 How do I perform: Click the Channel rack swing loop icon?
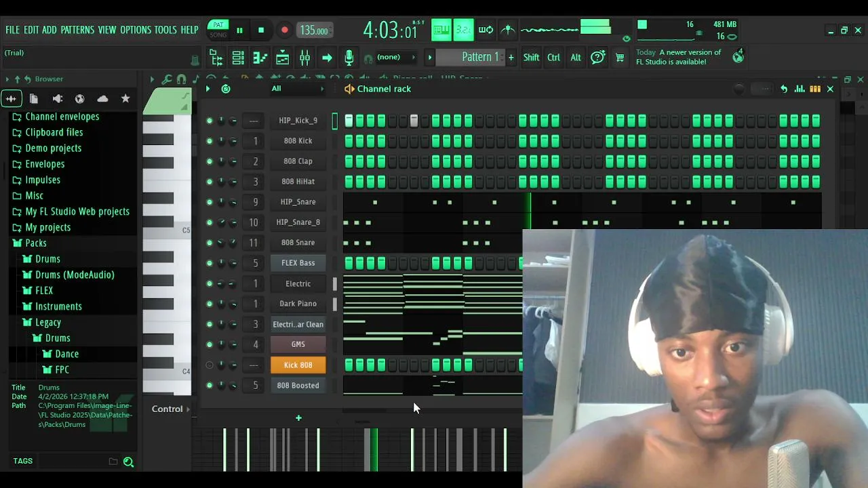(x=226, y=89)
